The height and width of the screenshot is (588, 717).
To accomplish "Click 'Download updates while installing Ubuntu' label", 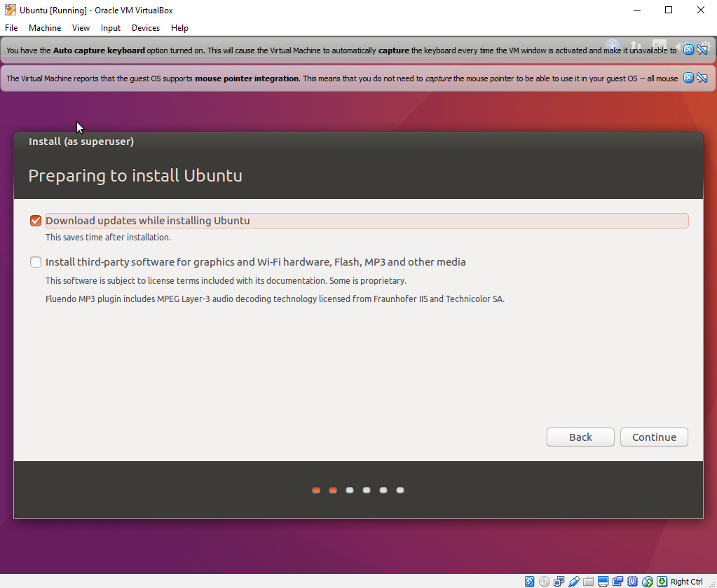I will point(148,220).
